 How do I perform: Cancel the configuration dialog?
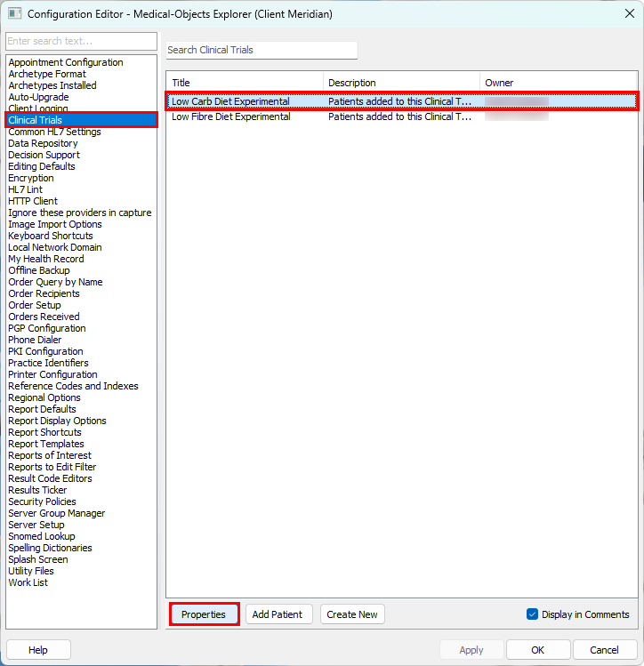pos(605,650)
